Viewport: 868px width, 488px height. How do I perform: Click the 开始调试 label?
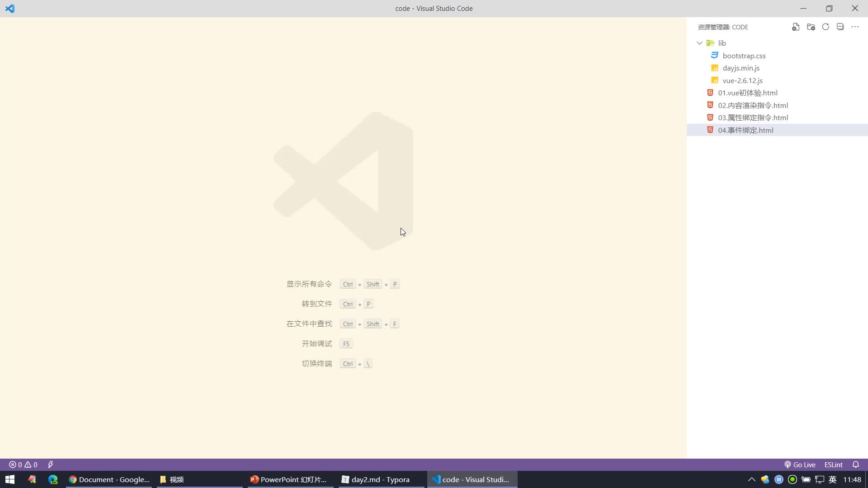click(317, 344)
